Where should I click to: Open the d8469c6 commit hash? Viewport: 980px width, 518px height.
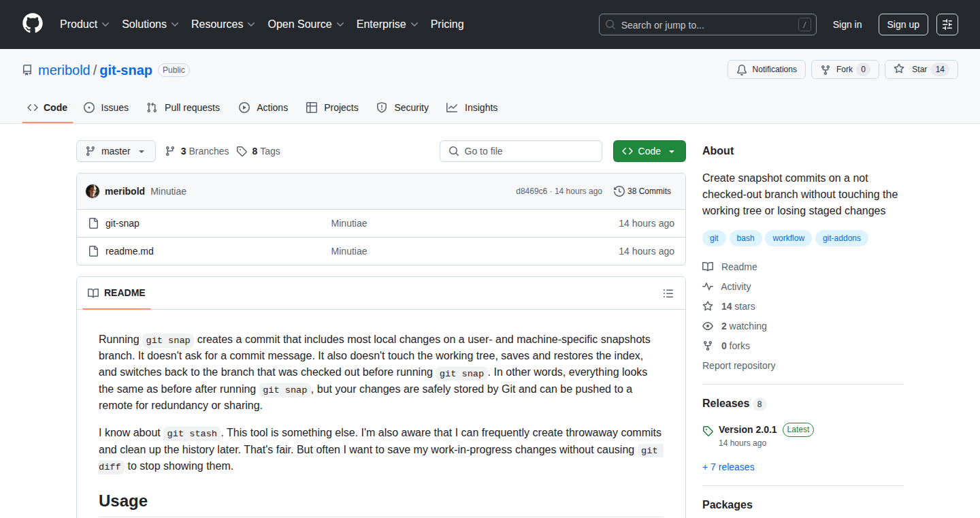(x=531, y=191)
